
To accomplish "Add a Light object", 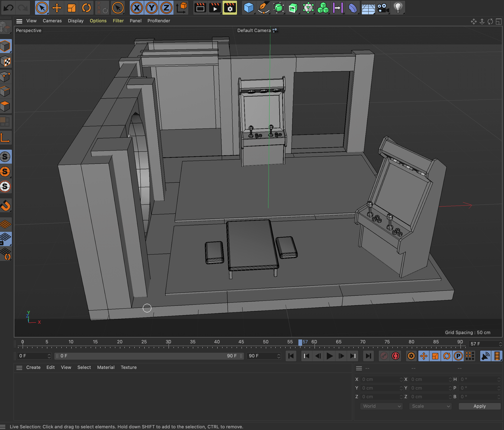I will click(398, 8).
